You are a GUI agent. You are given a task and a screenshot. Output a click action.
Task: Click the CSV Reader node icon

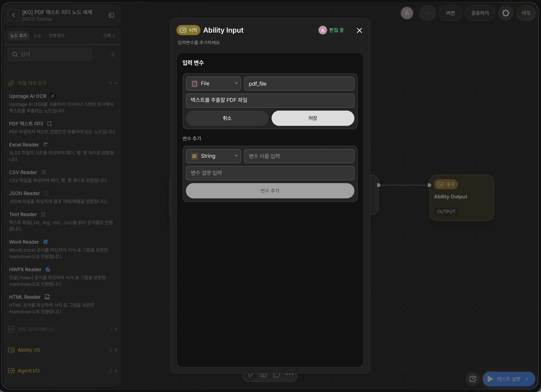44,172
